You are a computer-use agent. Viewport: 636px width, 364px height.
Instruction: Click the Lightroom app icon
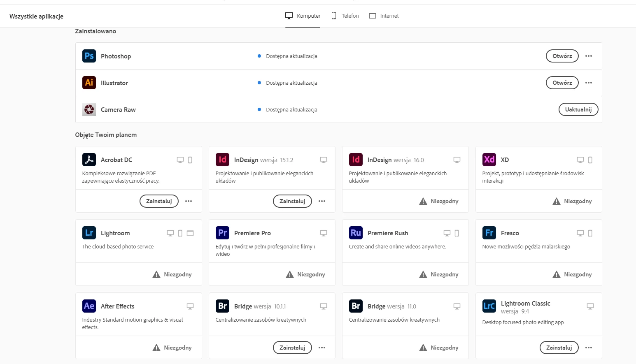tap(89, 233)
